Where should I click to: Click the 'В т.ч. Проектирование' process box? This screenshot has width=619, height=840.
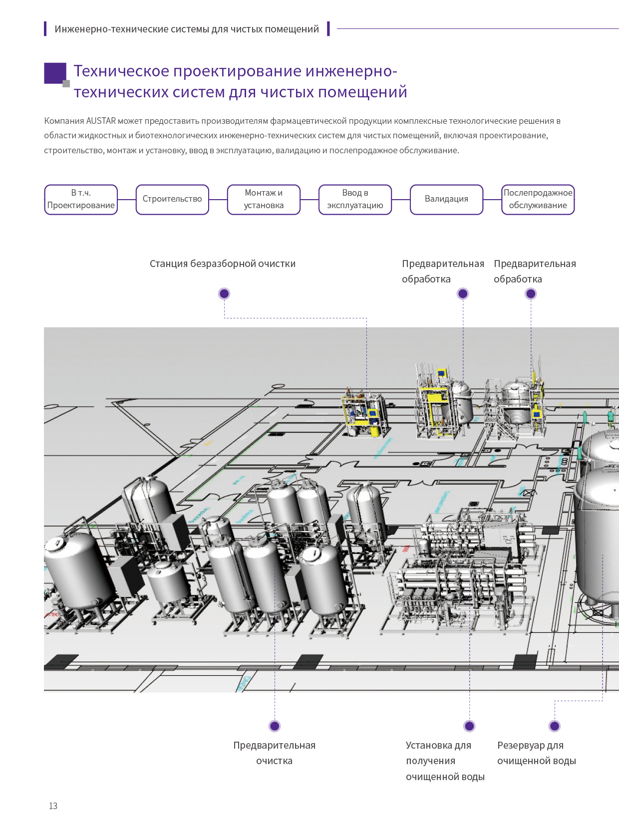[x=81, y=200]
